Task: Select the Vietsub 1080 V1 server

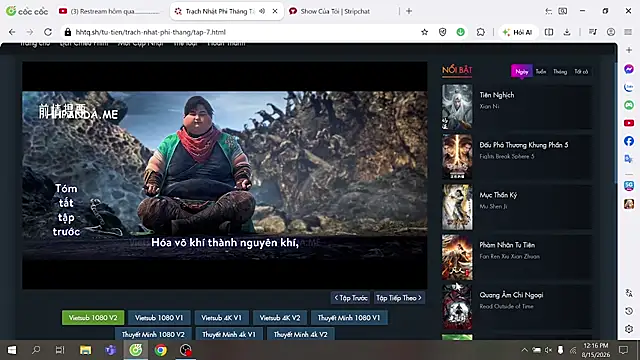Action: coord(159,318)
